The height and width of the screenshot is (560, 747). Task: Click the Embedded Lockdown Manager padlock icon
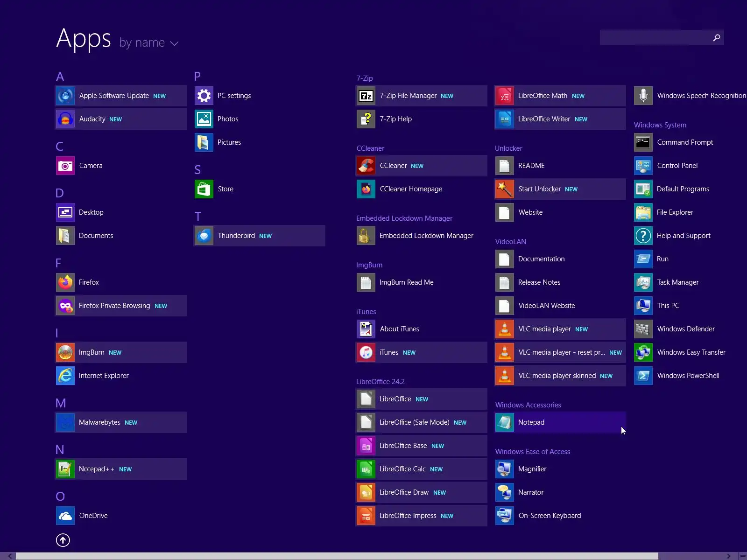click(366, 236)
